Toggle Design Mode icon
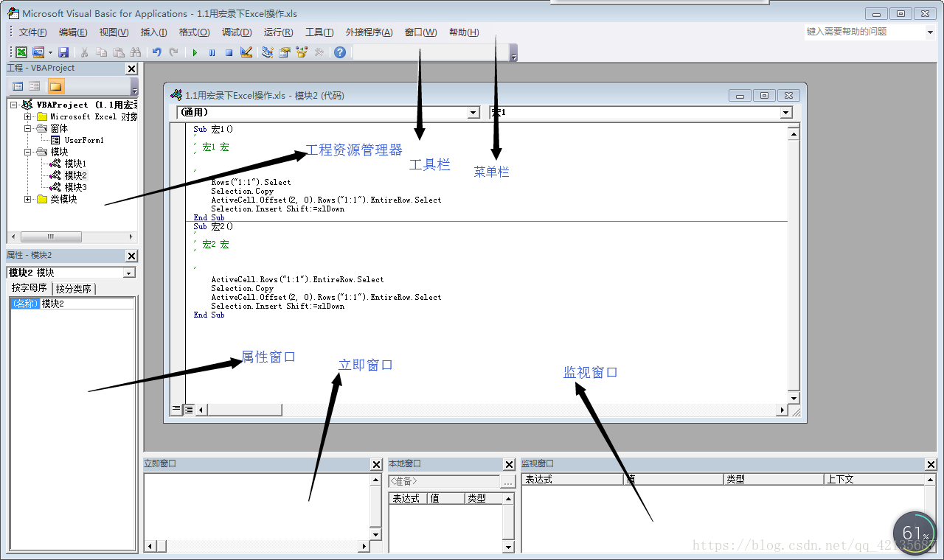This screenshot has height=560, width=944. tap(246, 52)
